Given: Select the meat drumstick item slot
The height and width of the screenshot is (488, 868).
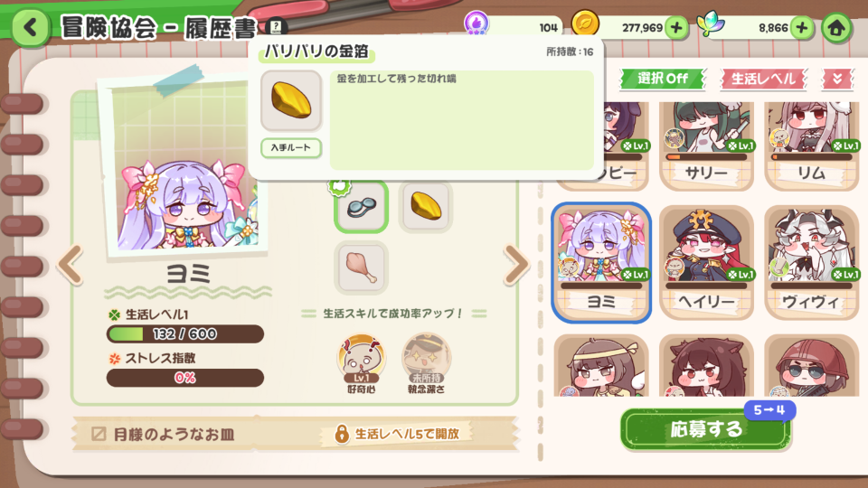Looking at the screenshot, I should 361,267.
